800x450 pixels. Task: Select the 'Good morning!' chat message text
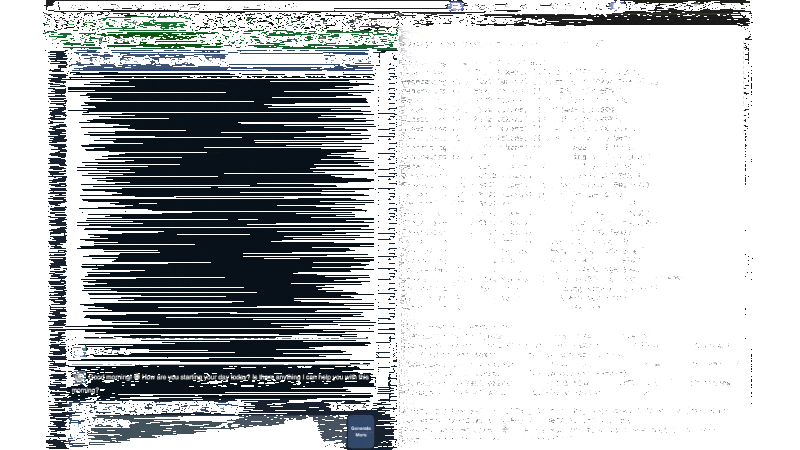click(220, 384)
